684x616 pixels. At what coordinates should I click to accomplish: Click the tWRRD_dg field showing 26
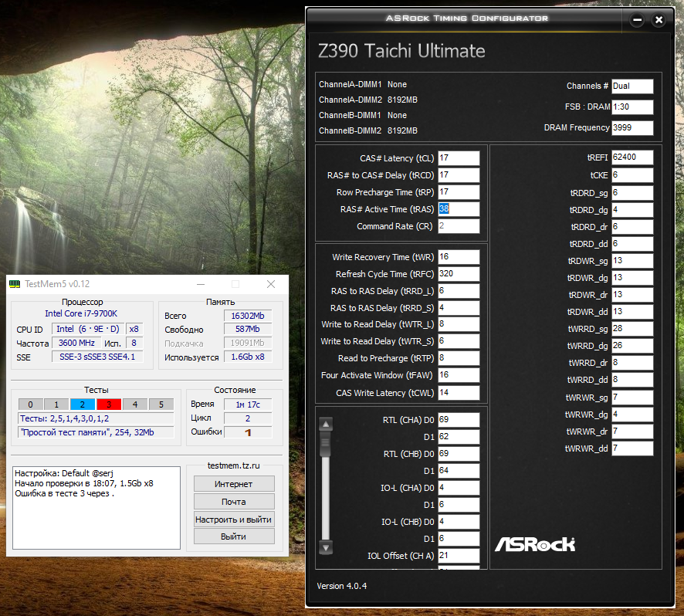(x=632, y=346)
